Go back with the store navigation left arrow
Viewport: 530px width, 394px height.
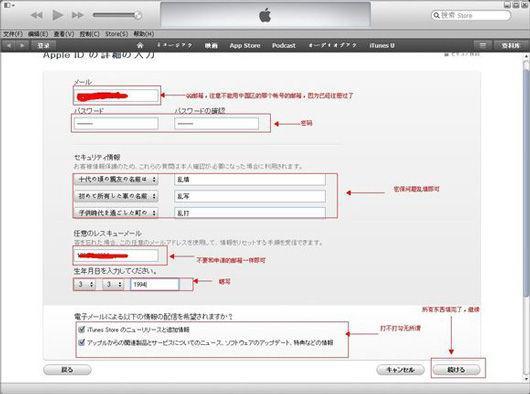(x=9, y=45)
